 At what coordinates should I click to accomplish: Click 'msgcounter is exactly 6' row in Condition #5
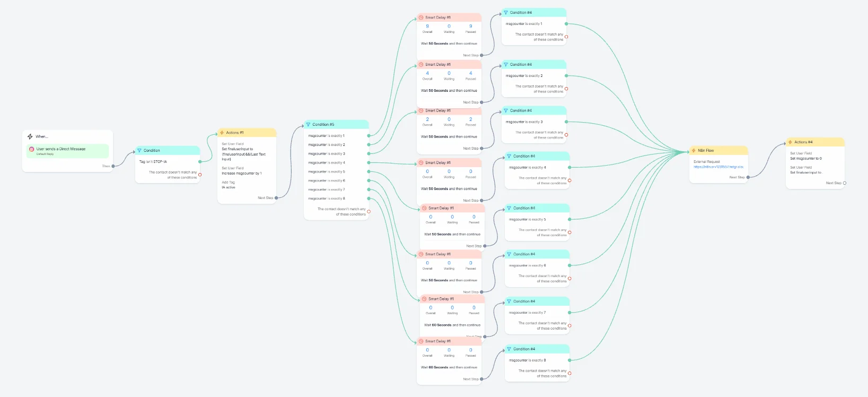[x=327, y=181]
